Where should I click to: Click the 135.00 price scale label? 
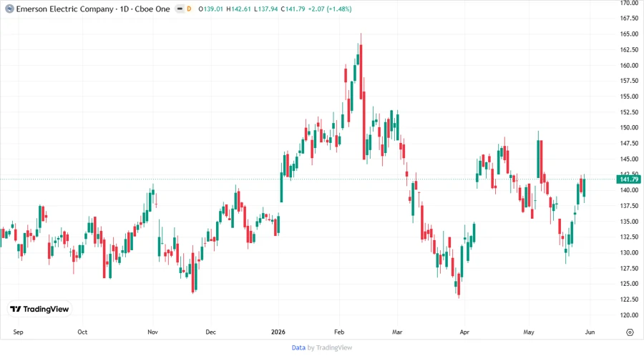click(x=629, y=222)
